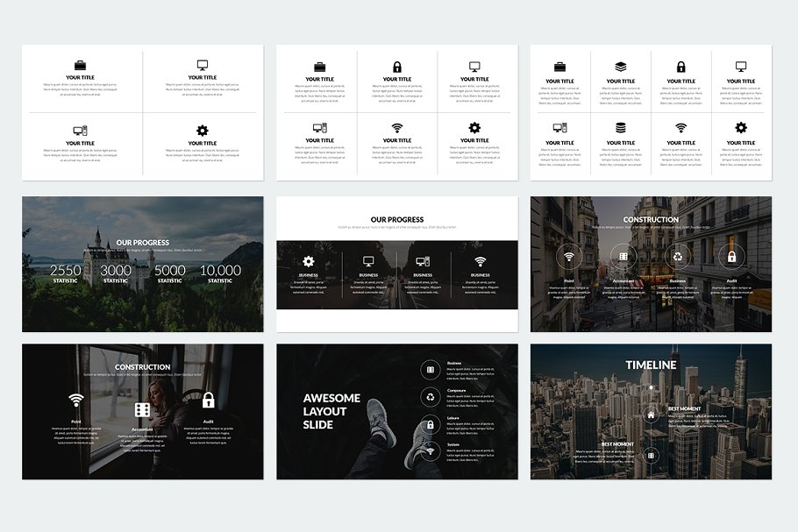
Task: Select the 10,000 statistic on the castle slide
Action: tap(220, 271)
